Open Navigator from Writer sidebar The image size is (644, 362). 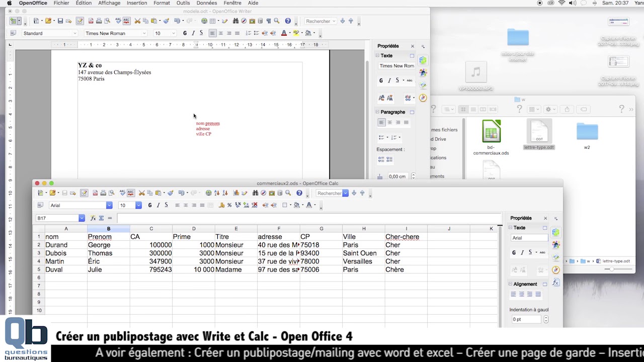(423, 98)
